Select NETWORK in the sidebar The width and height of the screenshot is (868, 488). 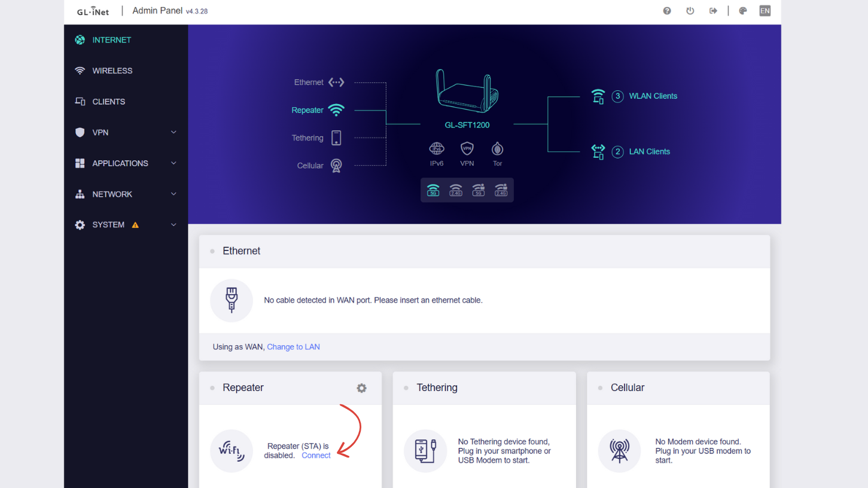point(112,194)
